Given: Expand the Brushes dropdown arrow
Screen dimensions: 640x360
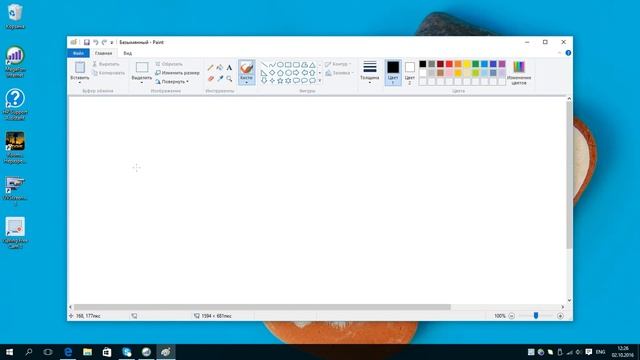Looking at the screenshot, I should 247,82.
